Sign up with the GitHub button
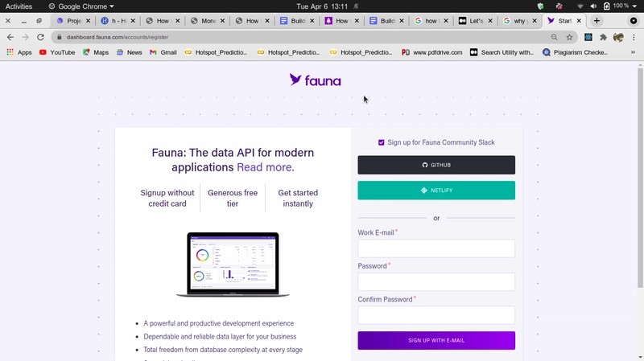 click(x=436, y=165)
